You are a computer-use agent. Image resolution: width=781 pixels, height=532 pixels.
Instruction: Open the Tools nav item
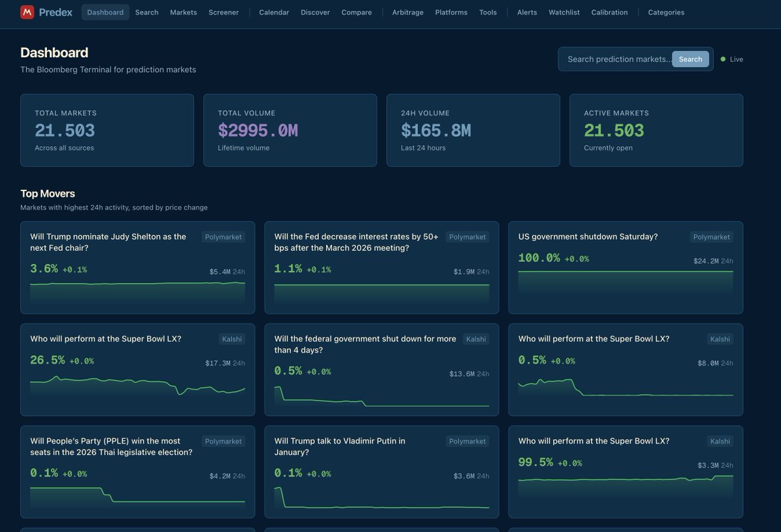(488, 12)
